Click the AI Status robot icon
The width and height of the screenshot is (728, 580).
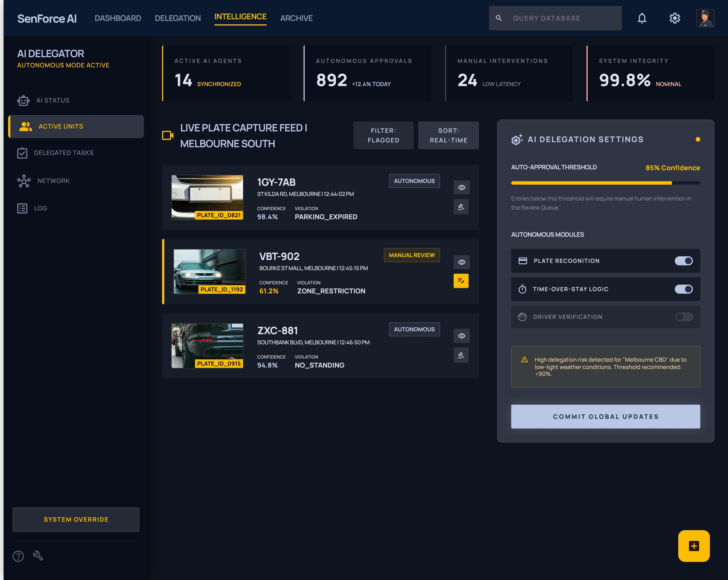coord(23,100)
